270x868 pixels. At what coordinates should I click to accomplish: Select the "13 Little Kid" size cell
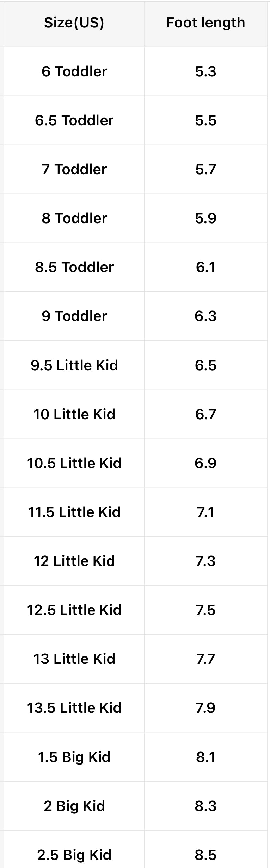tap(74, 659)
